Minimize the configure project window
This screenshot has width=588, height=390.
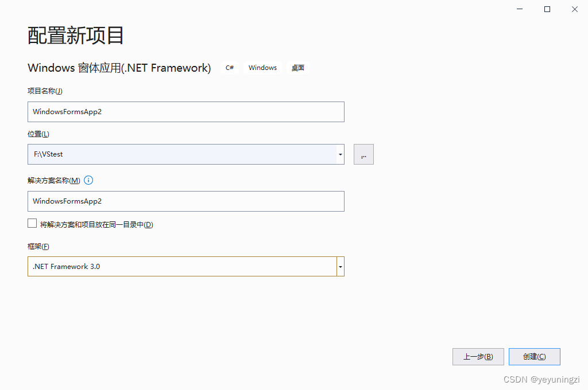click(519, 9)
